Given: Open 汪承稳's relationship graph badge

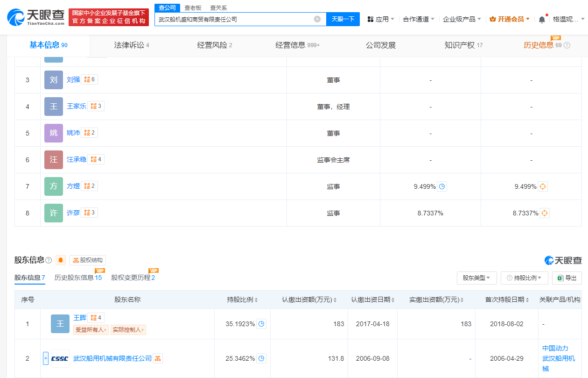Looking at the screenshot, I should point(96,159).
